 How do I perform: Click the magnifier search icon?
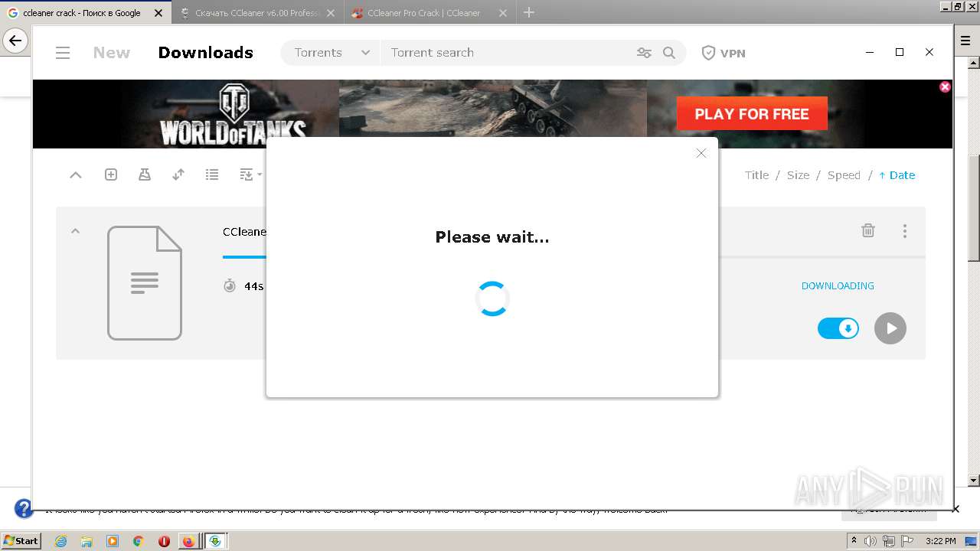click(x=669, y=53)
